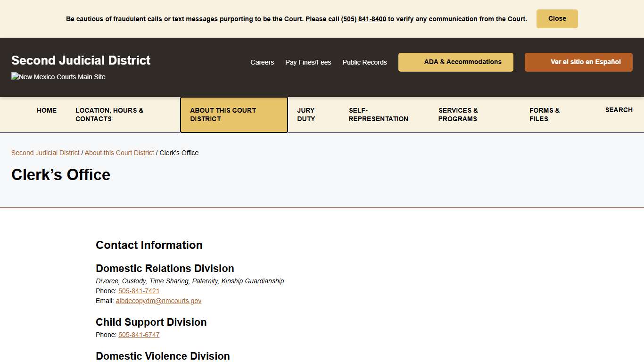Email albdecopydm@nmcourts.gov via the link
The width and height of the screenshot is (644, 362).
tap(158, 301)
